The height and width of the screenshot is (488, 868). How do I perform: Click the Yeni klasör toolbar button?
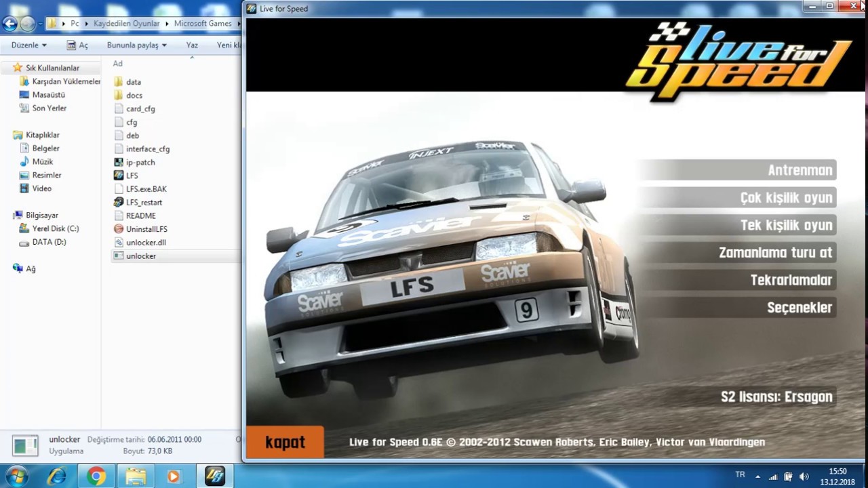click(229, 45)
